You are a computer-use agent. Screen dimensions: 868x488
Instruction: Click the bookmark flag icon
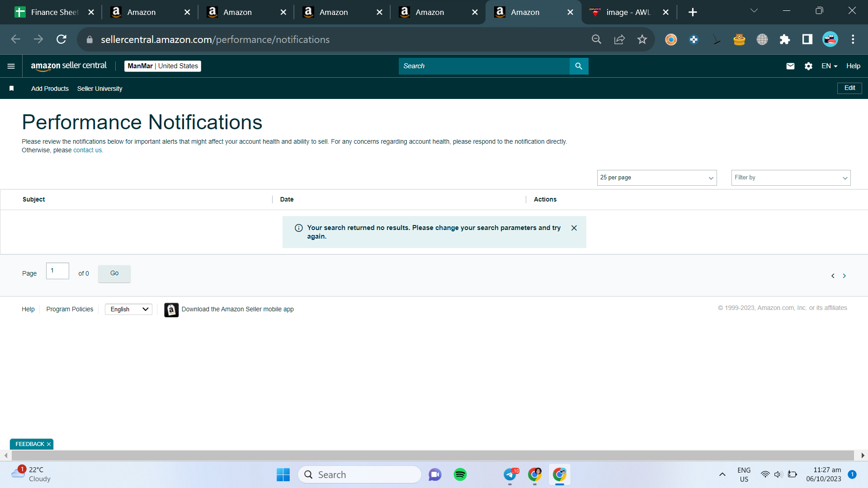(12, 89)
